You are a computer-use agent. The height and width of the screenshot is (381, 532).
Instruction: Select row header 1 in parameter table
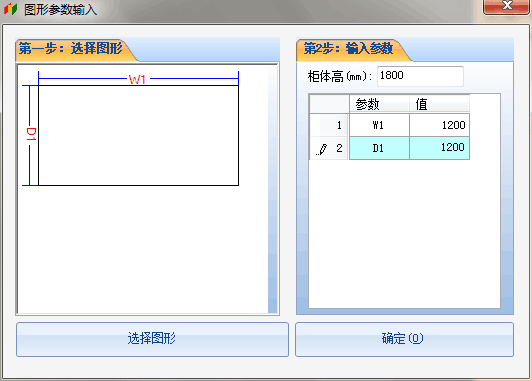coord(329,125)
